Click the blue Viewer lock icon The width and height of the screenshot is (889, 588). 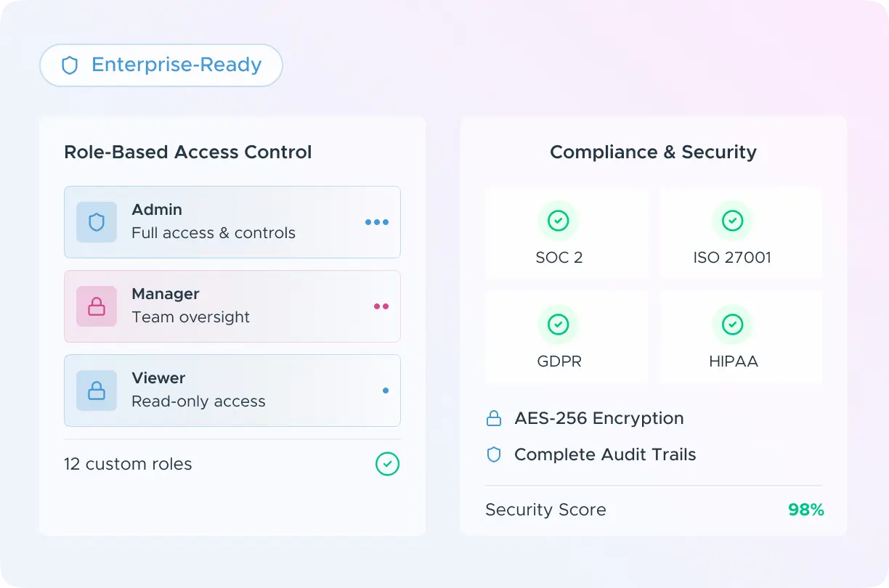(97, 391)
